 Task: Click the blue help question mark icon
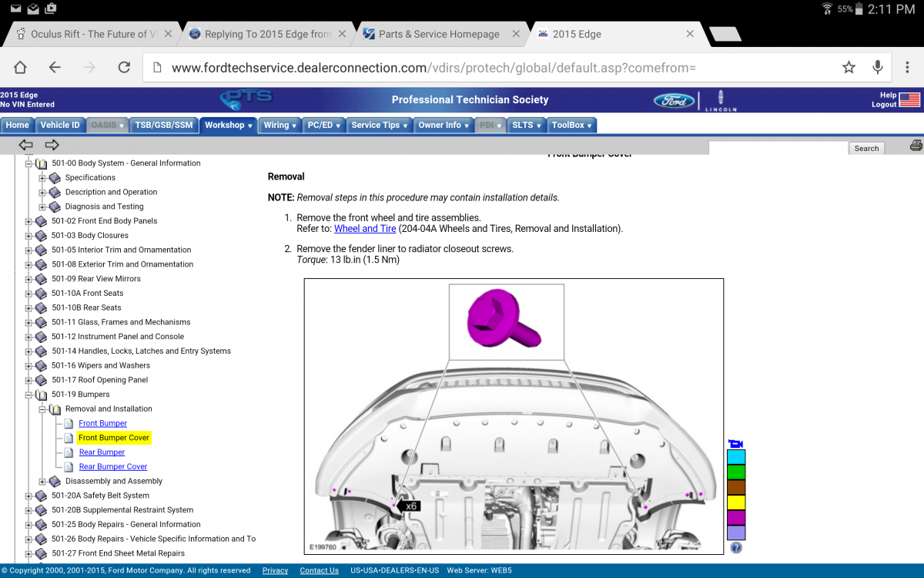(736, 548)
